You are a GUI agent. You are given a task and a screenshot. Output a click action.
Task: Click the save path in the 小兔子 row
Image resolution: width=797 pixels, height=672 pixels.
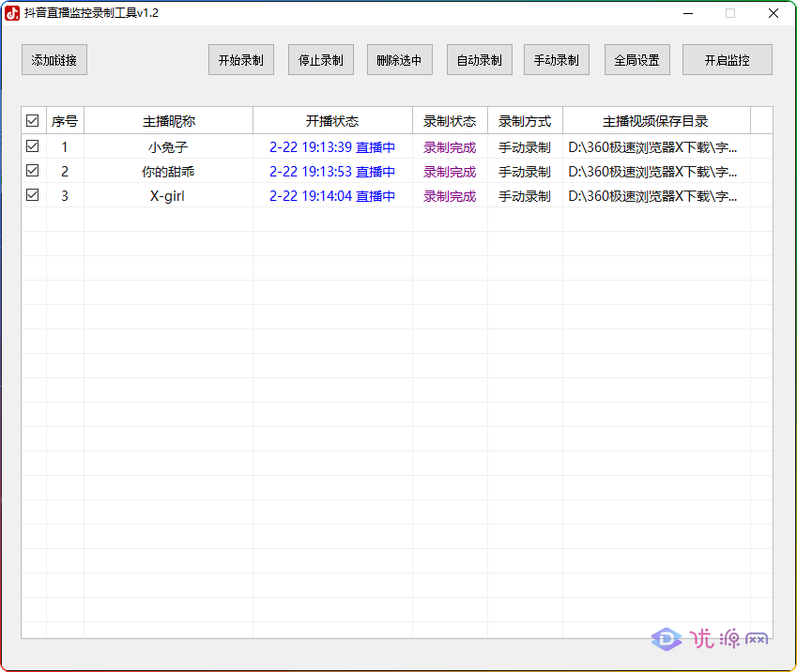click(652, 147)
